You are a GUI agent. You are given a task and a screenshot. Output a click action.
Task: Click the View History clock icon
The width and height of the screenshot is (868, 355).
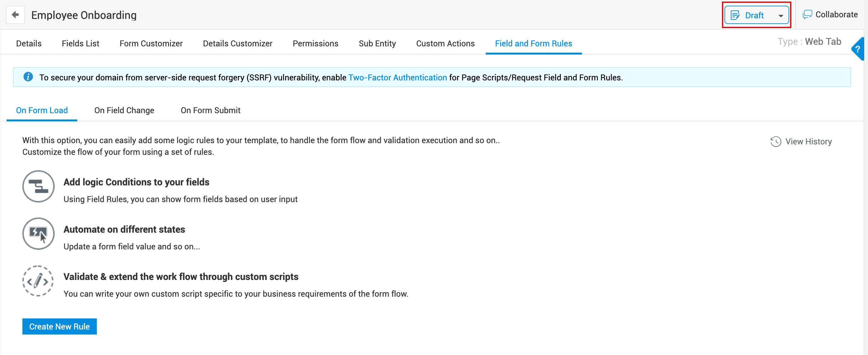pos(776,142)
